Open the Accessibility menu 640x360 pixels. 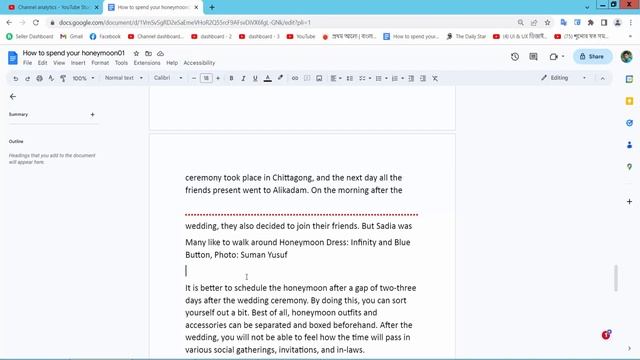pyautogui.click(x=199, y=63)
